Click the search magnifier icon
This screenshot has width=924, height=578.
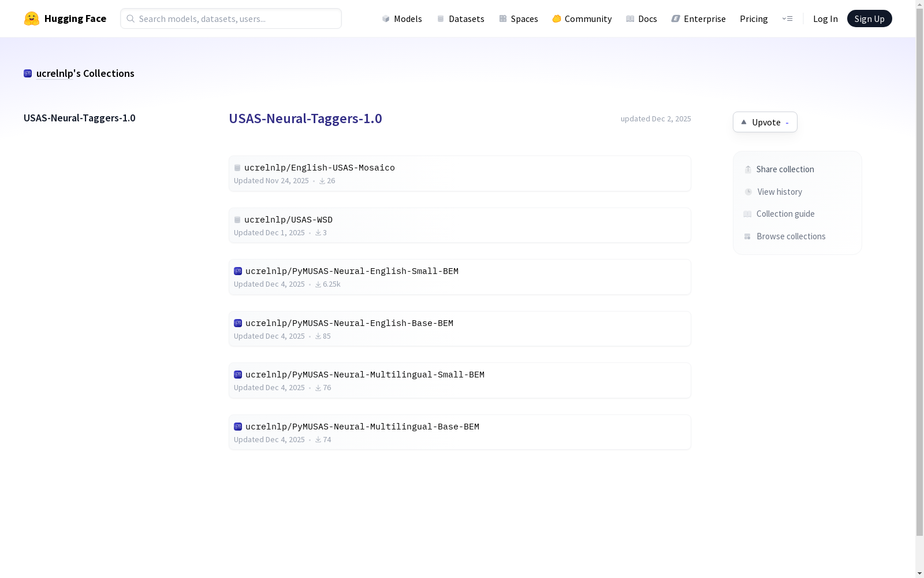click(x=131, y=18)
